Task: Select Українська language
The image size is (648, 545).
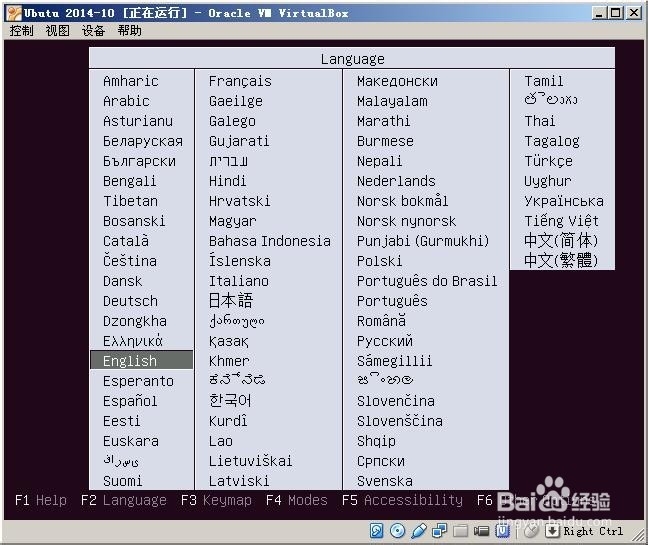Action: (x=564, y=201)
